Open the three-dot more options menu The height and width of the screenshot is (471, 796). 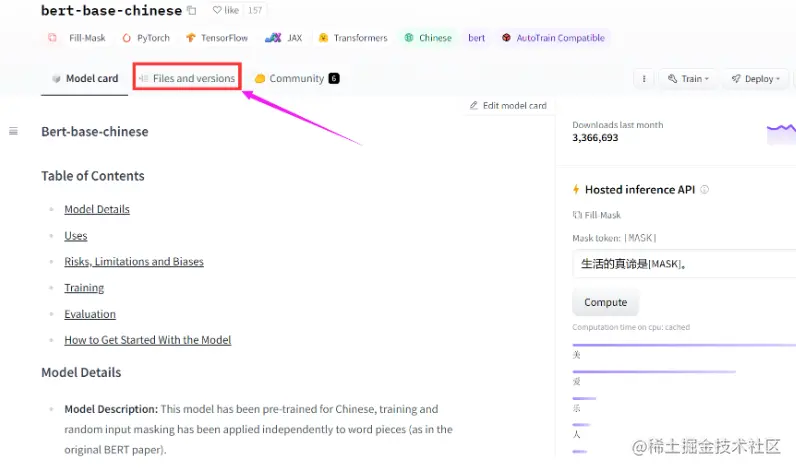[645, 78]
